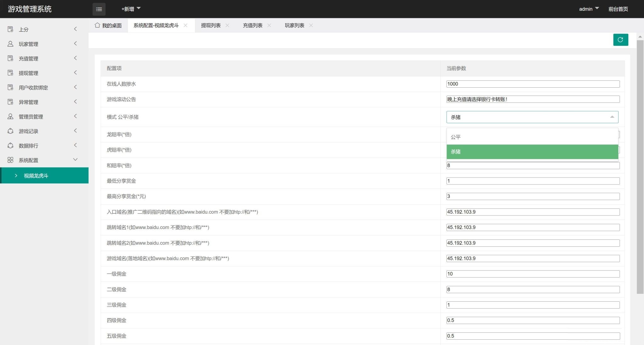The width and height of the screenshot is (644, 345).
Task: Click the 玩家管理 user icon
Action: point(10,44)
